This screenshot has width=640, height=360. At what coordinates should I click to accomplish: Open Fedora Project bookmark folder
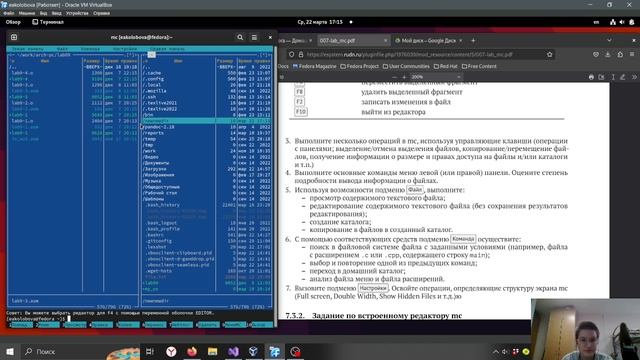point(360,66)
